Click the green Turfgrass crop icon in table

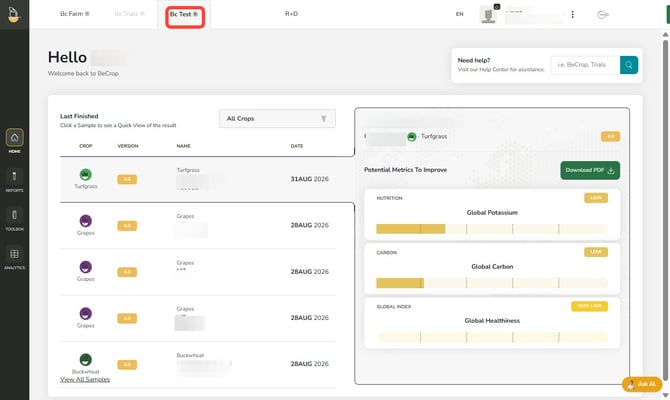tap(85, 174)
